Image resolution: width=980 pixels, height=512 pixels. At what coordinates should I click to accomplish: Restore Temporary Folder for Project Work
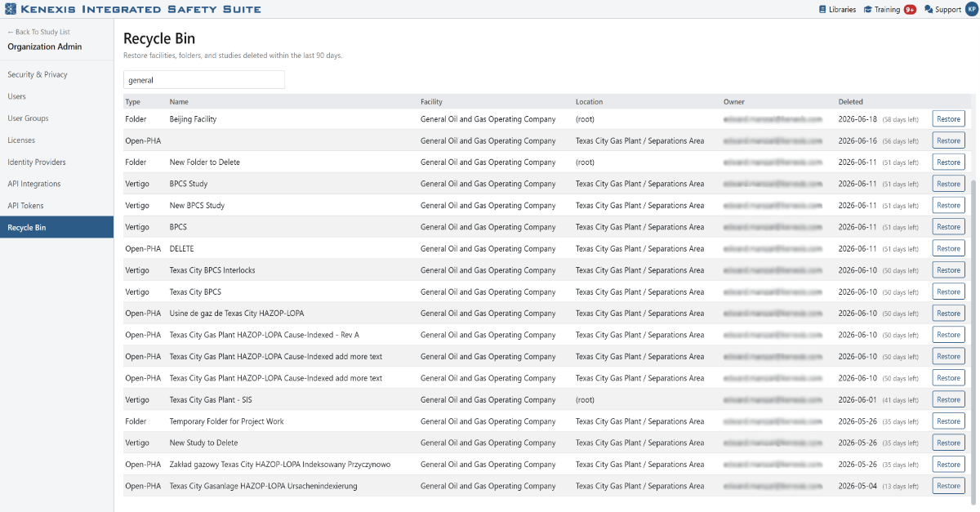pos(948,421)
